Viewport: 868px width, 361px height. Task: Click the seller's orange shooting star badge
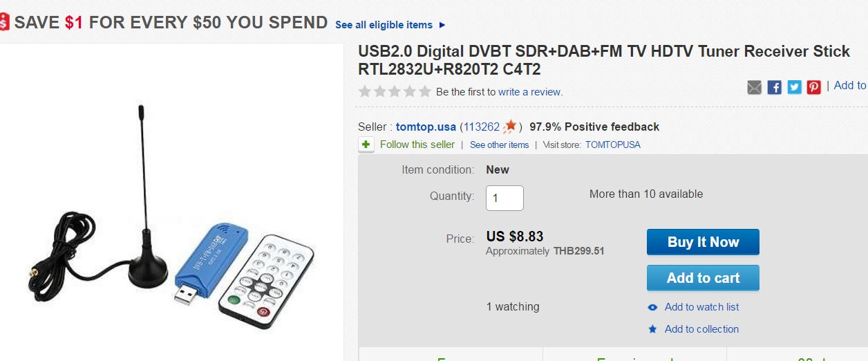[x=511, y=127]
